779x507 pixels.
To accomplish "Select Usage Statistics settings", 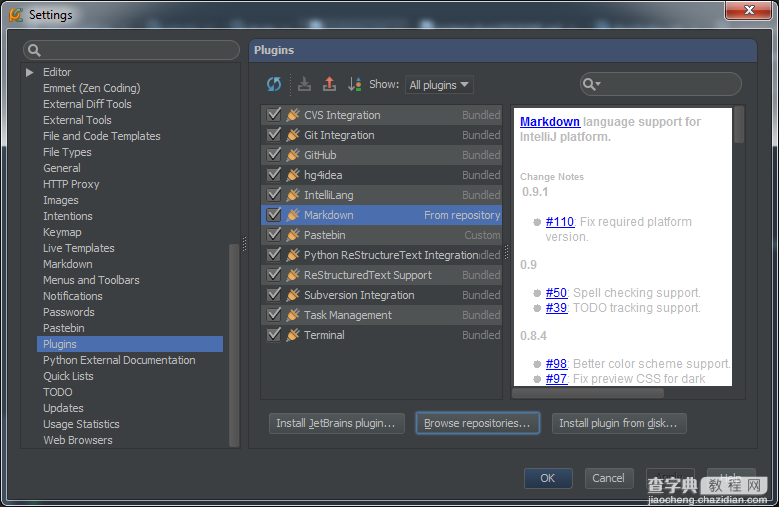I will [81, 424].
